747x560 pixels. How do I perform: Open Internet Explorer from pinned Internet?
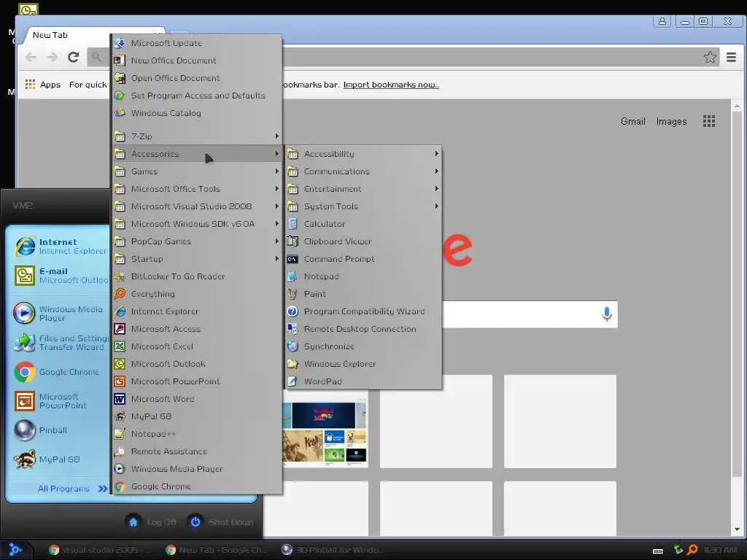pos(60,246)
